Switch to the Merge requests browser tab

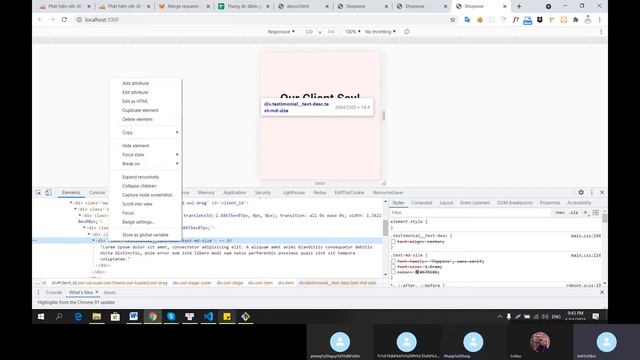[x=184, y=7]
